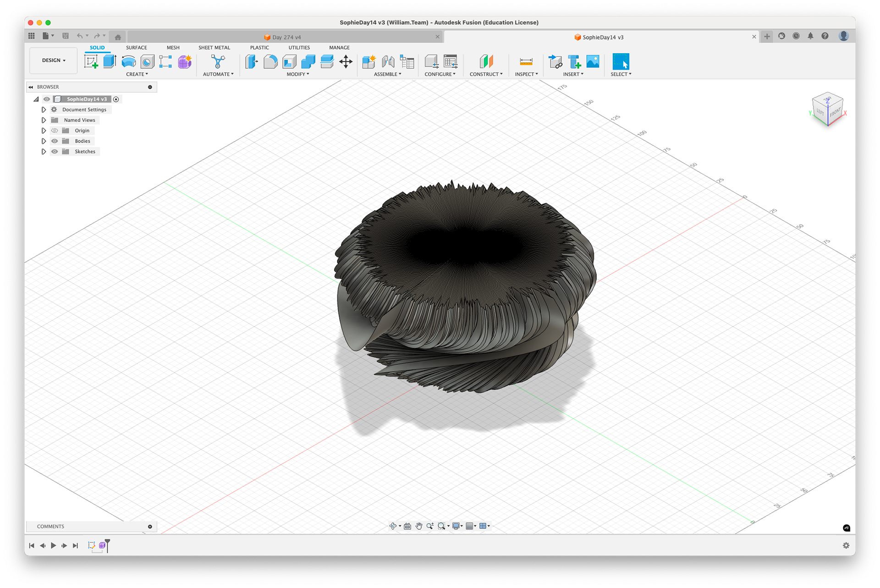Switch to the Day 274 v4 document tab

click(x=285, y=37)
